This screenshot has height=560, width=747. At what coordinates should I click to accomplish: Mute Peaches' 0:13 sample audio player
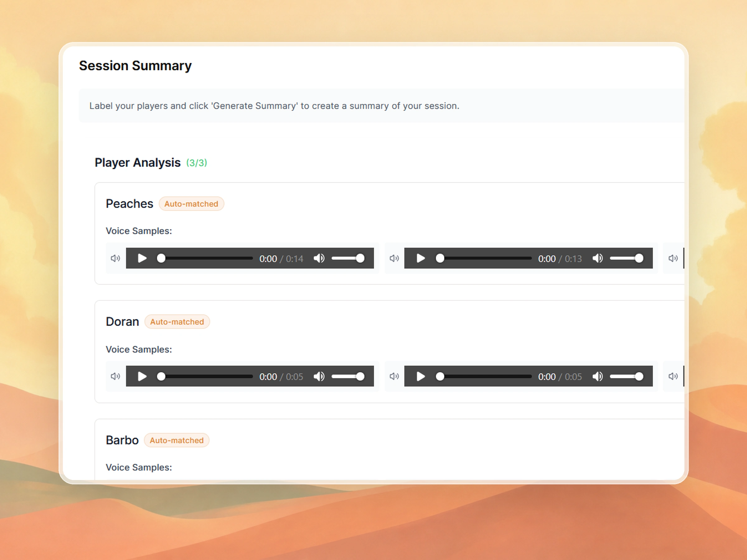pos(598,259)
